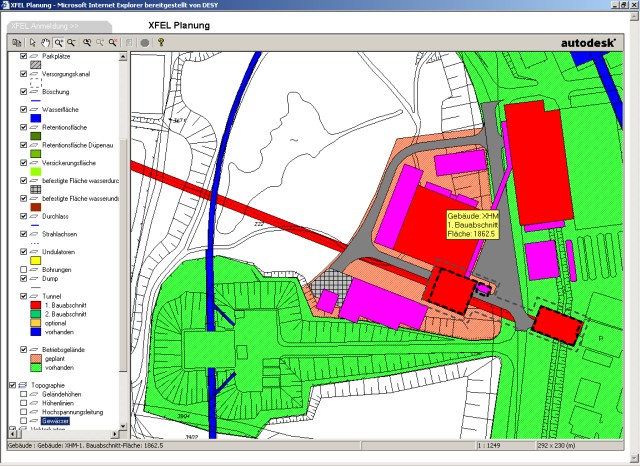The width and height of the screenshot is (640, 466).
Task: Click the layer icon beside Höhenlinien
Action: click(34, 403)
